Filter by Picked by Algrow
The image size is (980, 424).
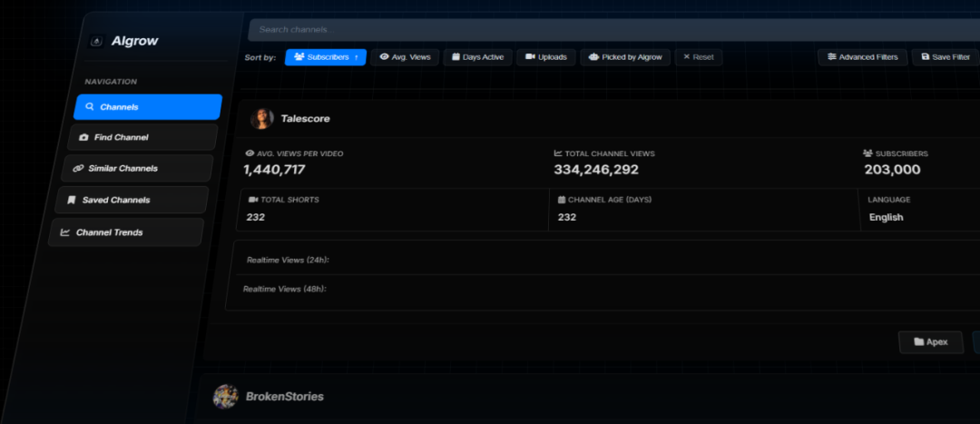[x=624, y=57]
